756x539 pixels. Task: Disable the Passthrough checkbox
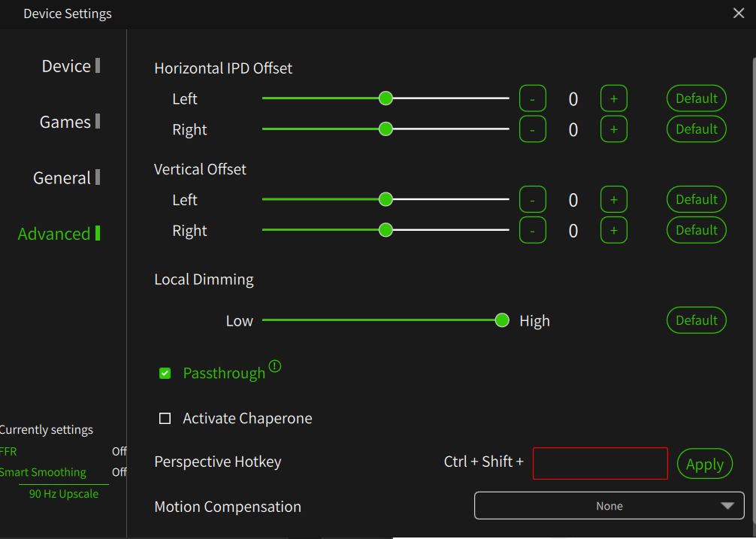pyautogui.click(x=165, y=373)
